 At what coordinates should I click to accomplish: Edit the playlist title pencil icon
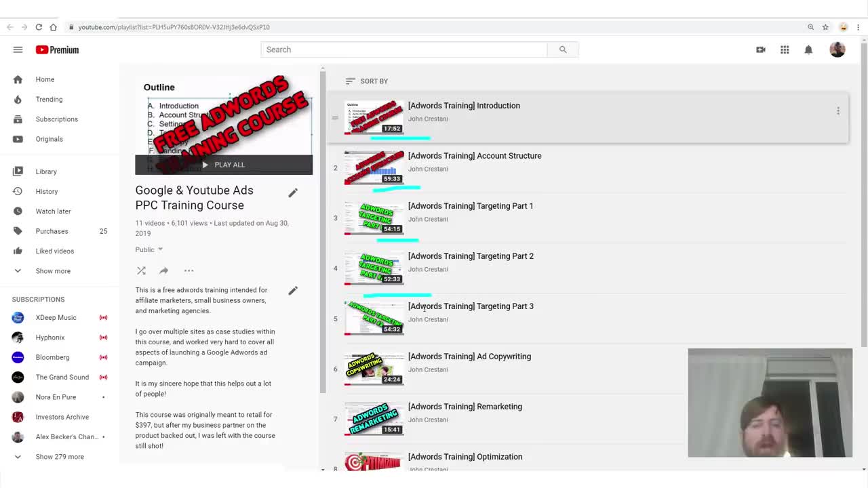[293, 193]
